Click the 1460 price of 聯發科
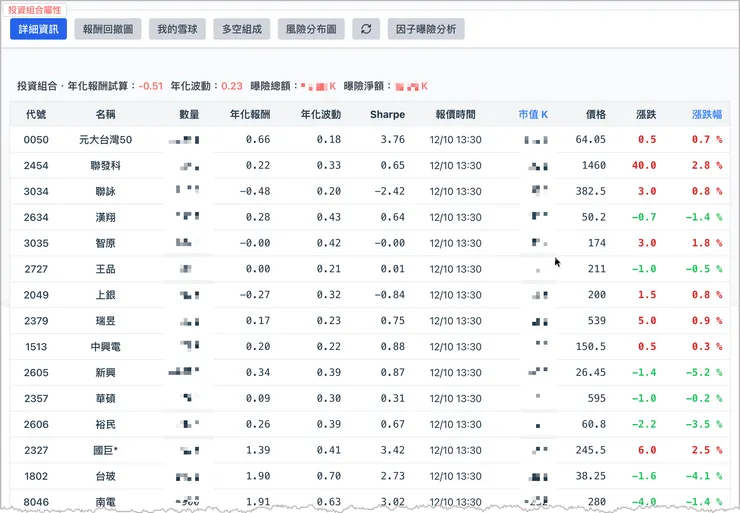The height and width of the screenshot is (513, 740). [x=594, y=166]
